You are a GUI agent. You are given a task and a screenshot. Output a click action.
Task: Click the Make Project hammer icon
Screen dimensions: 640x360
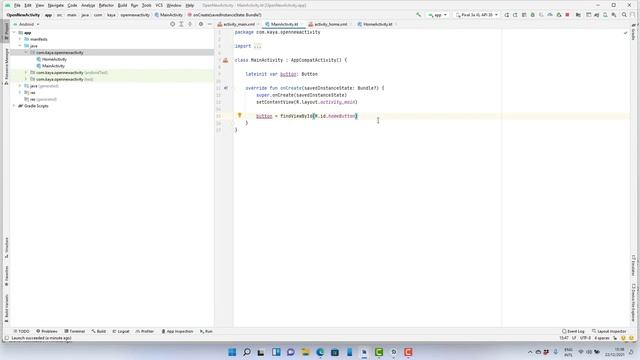[x=418, y=15]
